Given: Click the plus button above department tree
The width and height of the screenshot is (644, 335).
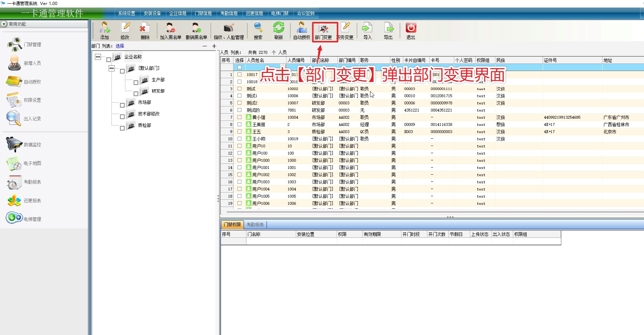Looking at the screenshot, I should pyautogui.click(x=214, y=46).
